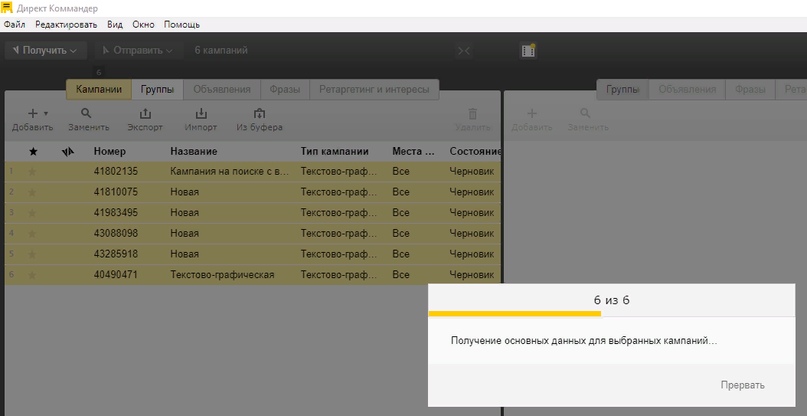Open the Отправить dropdown
807x416 pixels.
(x=138, y=50)
